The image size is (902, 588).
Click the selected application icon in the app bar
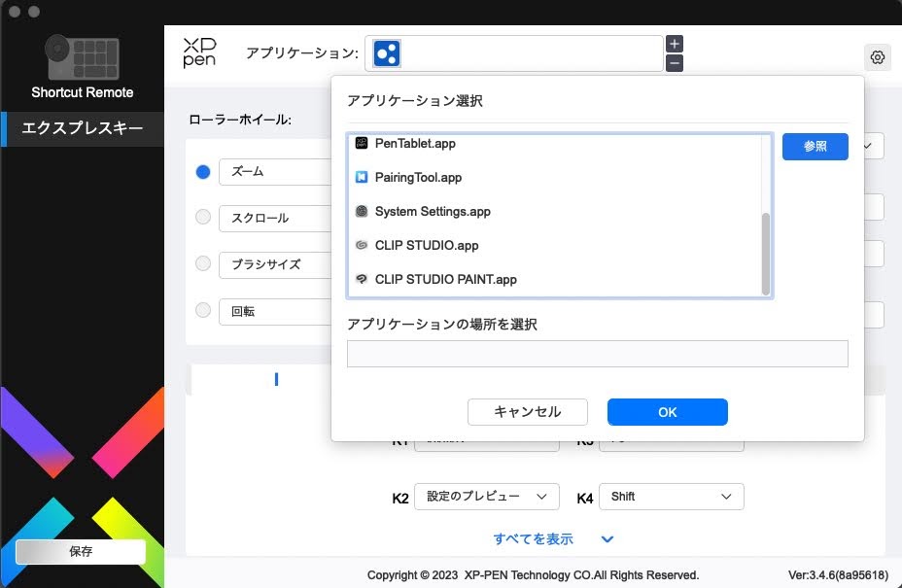pyautogui.click(x=387, y=53)
